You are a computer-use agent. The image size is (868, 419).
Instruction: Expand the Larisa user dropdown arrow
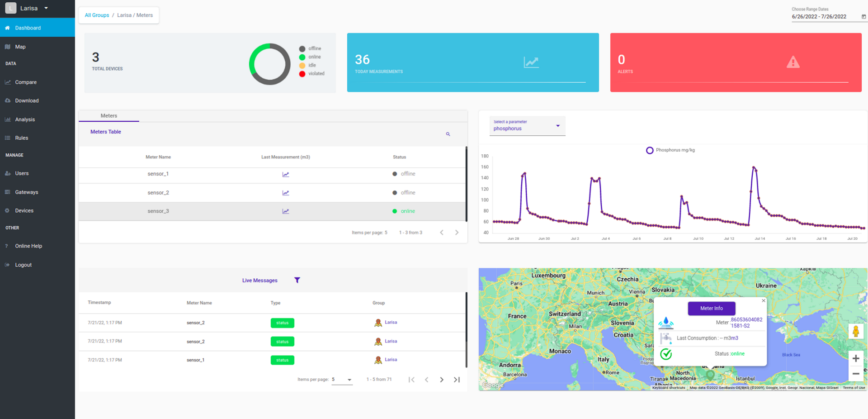click(46, 8)
